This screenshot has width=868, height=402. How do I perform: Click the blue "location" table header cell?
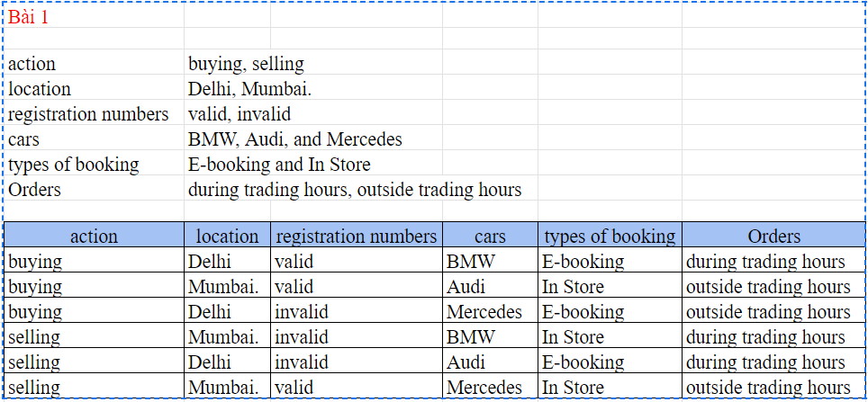(227, 236)
